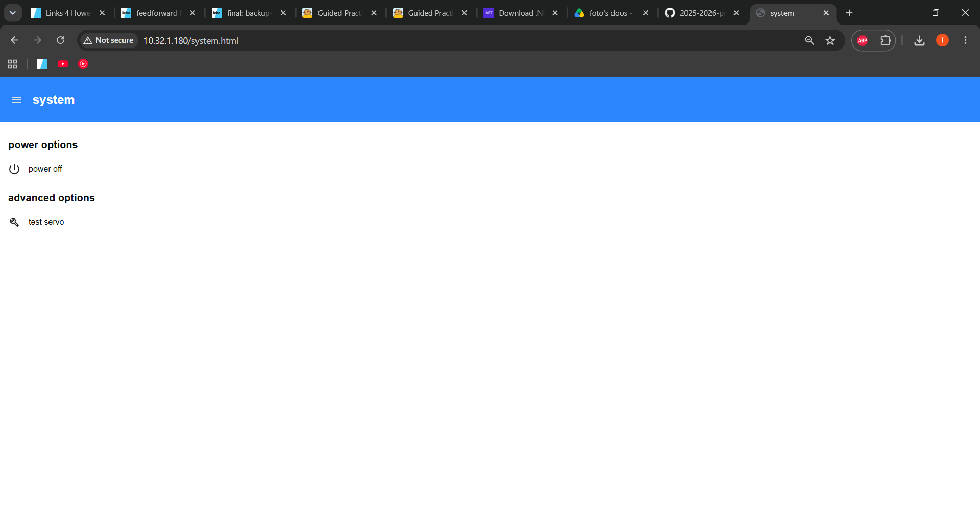Show the Not secure site information

108,40
